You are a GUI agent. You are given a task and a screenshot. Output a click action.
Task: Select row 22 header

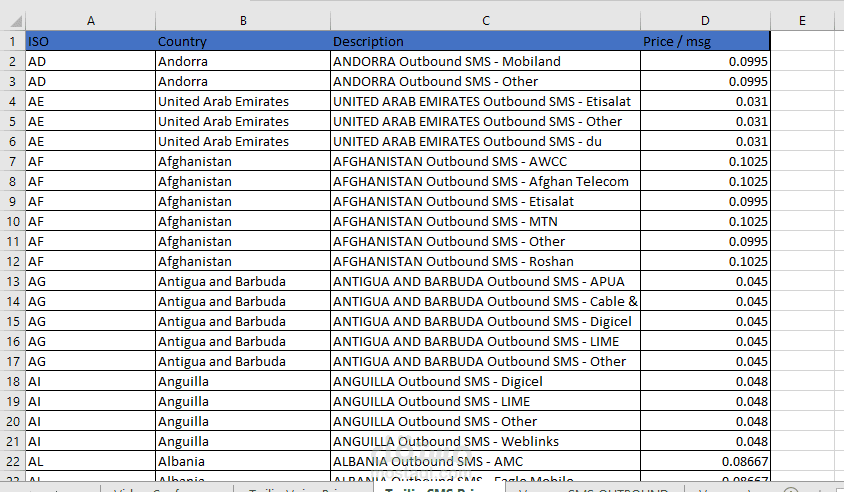pos(12,462)
